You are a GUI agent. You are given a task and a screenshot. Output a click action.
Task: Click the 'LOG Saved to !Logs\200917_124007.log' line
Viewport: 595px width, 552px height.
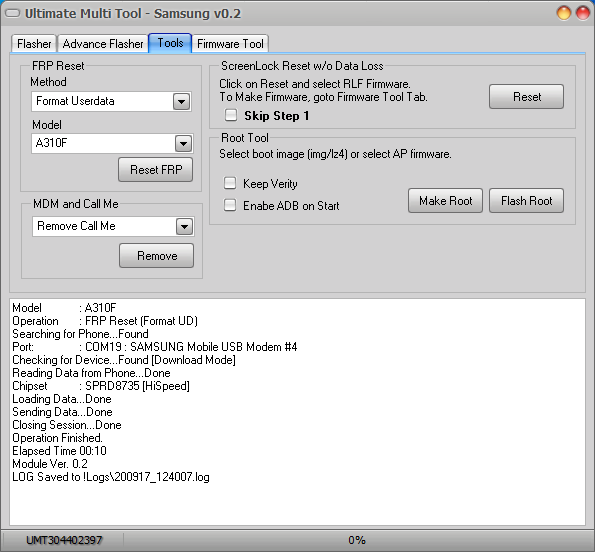pos(111,477)
